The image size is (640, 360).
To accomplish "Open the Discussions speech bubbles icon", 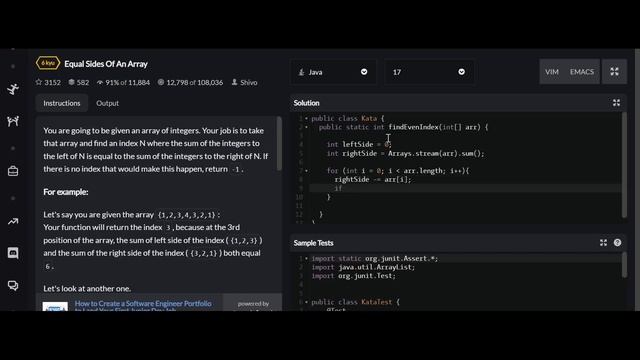I will 13,285.
